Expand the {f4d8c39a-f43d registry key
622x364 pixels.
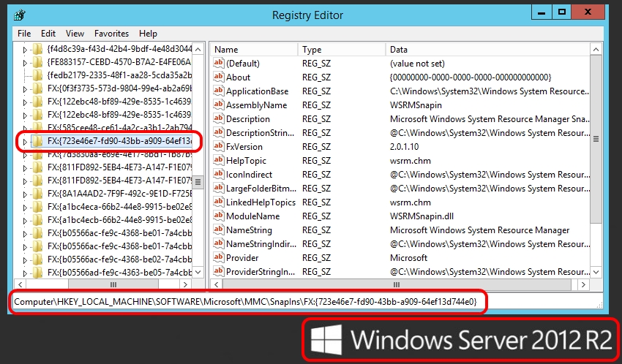coord(25,50)
